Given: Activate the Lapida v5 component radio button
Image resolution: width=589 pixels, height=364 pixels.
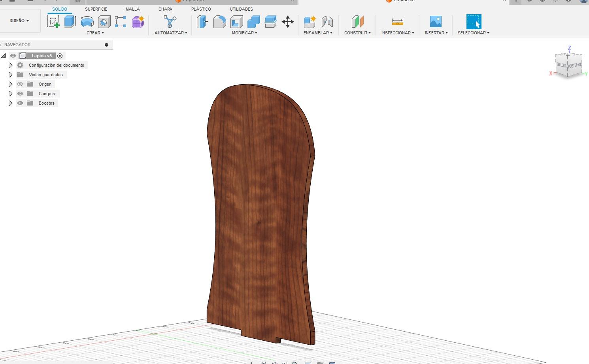Looking at the screenshot, I should pos(60,56).
